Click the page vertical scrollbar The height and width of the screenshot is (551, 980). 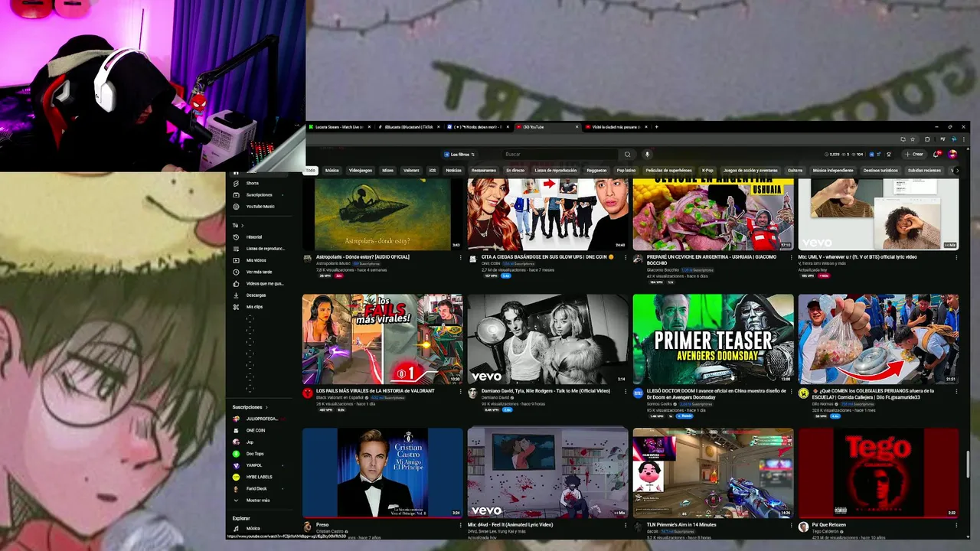967,463
